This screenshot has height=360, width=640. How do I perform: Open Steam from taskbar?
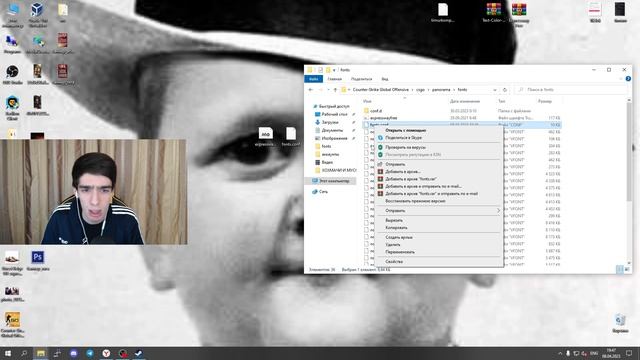(x=139, y=353)
